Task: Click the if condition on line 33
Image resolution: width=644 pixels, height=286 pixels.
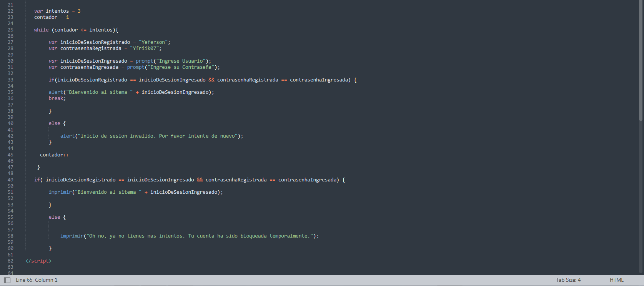Action: coord(202,80)
